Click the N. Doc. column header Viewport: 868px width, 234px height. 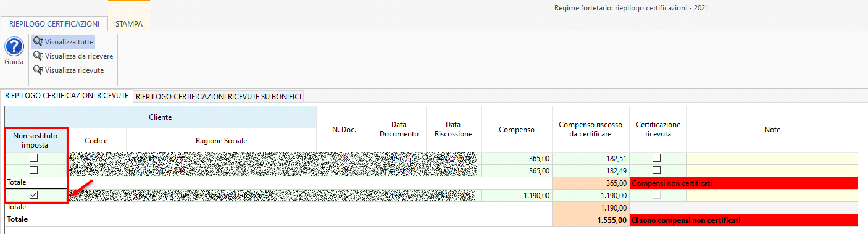click(x=344, y=129)
